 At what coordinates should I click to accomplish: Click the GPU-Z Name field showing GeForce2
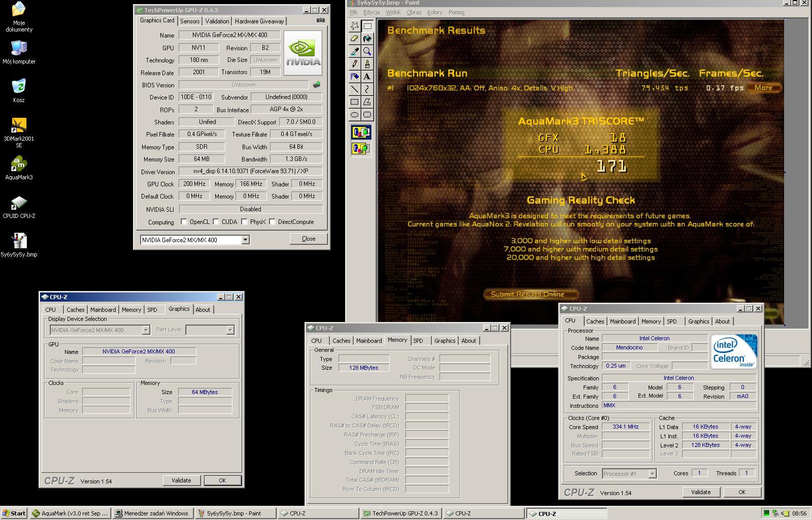229,35
